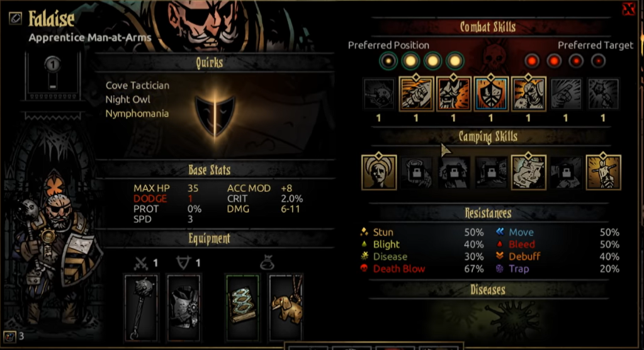The width and height of the screenshot is (644, 350).
Task: Toggle the fifth combat skill icon
Action: click(528, 94)
